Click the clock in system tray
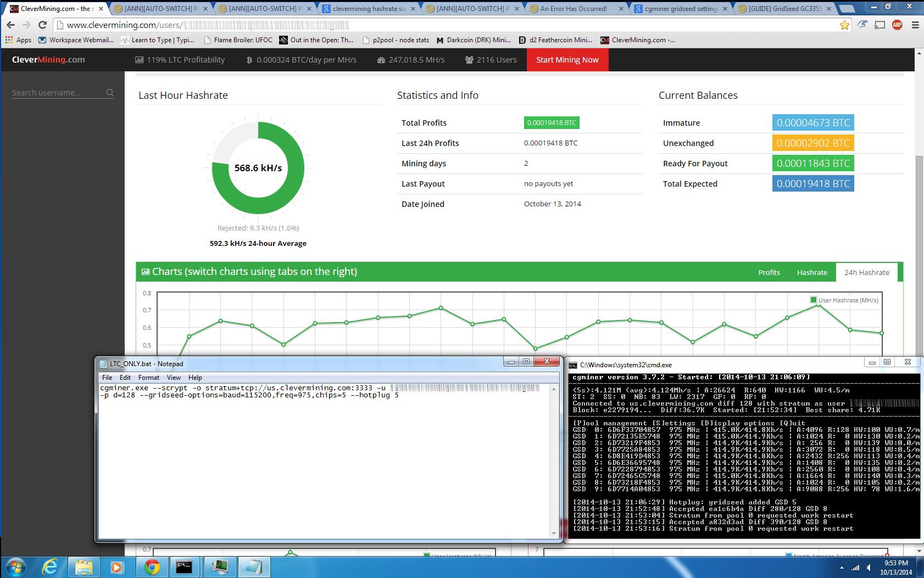Viewport: 924px width, 578px height. click(x=896, y=568)
